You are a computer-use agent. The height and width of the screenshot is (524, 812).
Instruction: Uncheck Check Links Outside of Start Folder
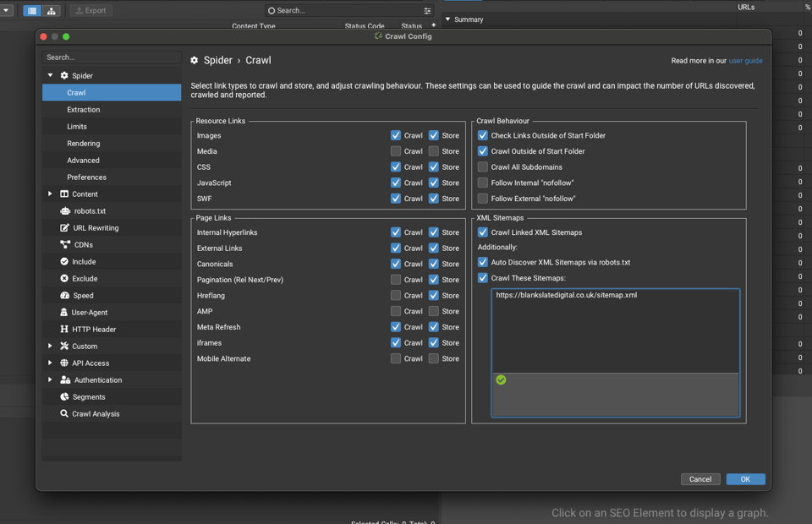[483, 135]
